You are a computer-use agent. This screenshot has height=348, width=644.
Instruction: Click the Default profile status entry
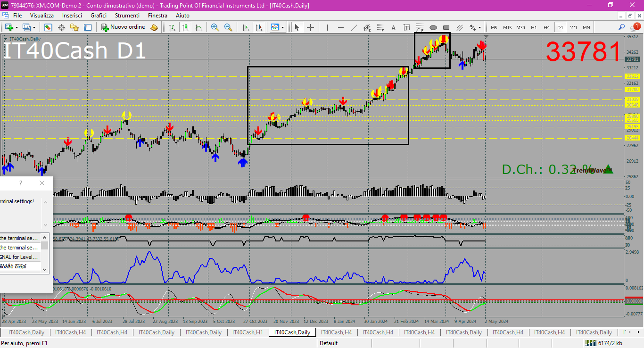[329, 343]
